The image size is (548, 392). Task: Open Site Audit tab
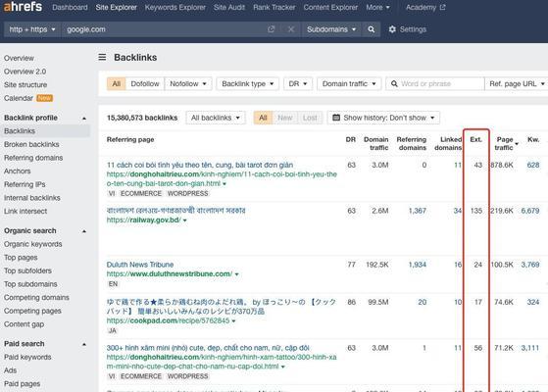229,7
